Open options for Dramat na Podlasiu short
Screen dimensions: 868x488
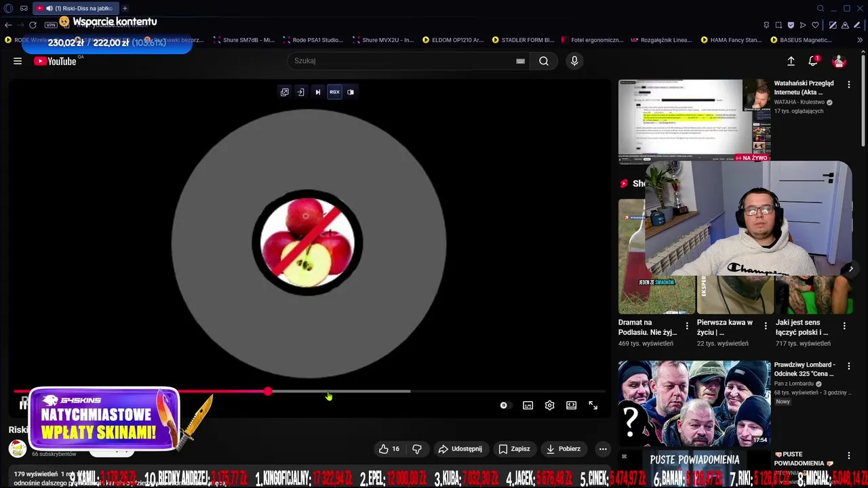coord(687,326)
